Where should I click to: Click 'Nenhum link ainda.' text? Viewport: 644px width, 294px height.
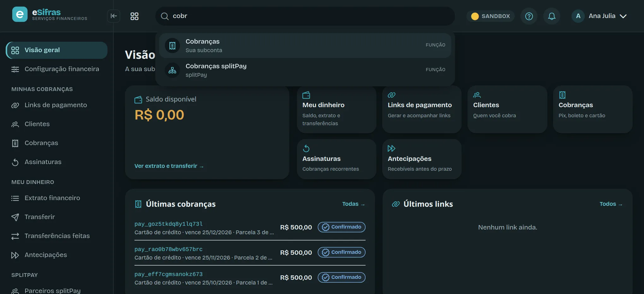[x=508, y=227]
